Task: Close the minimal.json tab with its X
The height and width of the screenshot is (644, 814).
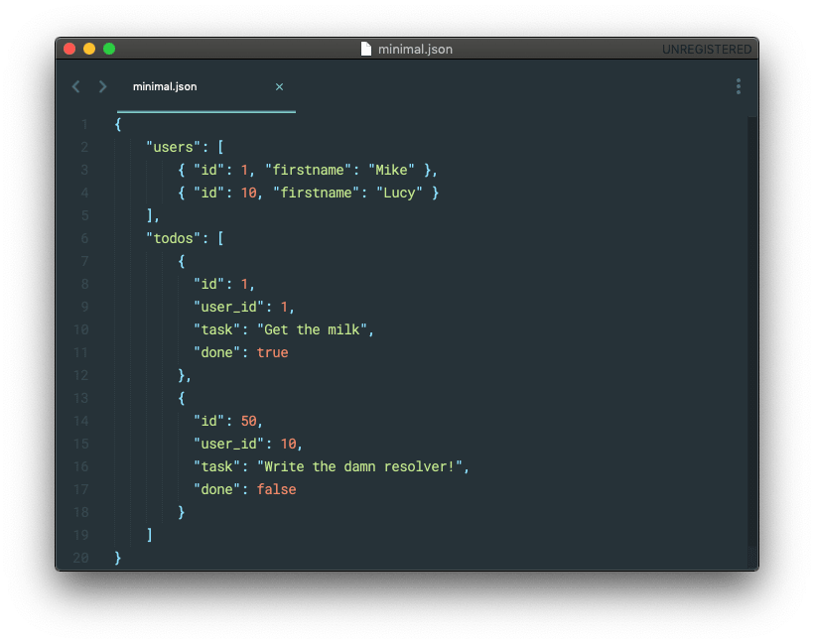Action: tap(279, 87)
